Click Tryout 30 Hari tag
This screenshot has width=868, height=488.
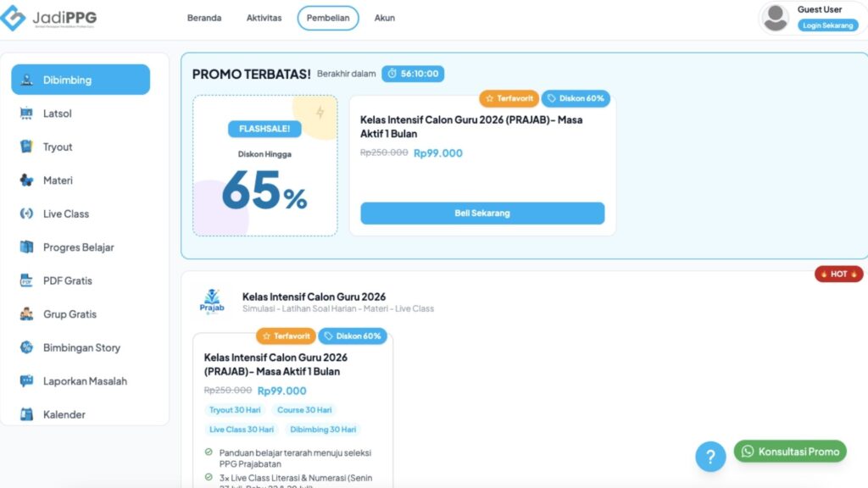tap(235, 410)
